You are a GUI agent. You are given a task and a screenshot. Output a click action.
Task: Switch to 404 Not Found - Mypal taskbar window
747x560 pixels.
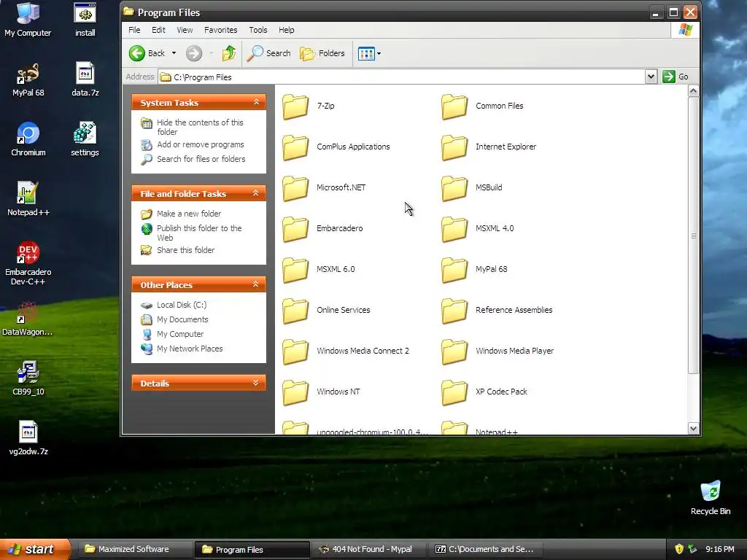(x=370, y=549)
